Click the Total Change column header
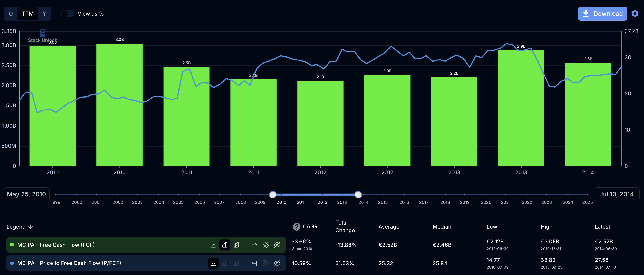This screenshot has height=275, width=644. 345,226
